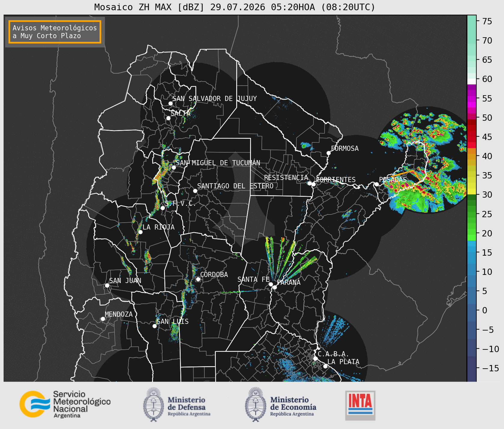Select the Avisos Meteorológicos a Muy Corto Plazo box

pos(55,32)
